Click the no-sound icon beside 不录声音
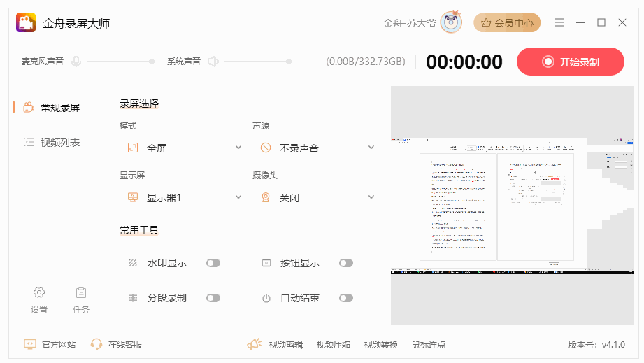 [x=266, y=148]
